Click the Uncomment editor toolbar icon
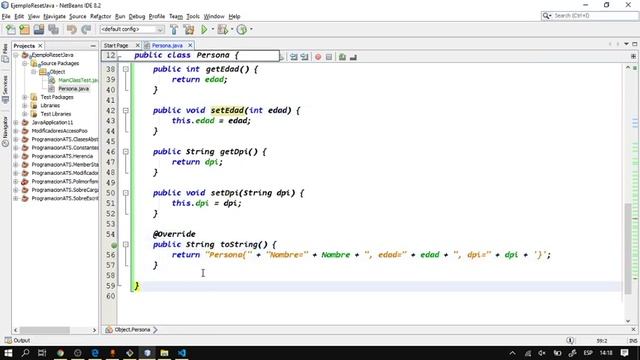640x360 pixels. click(x=353, y=57)
